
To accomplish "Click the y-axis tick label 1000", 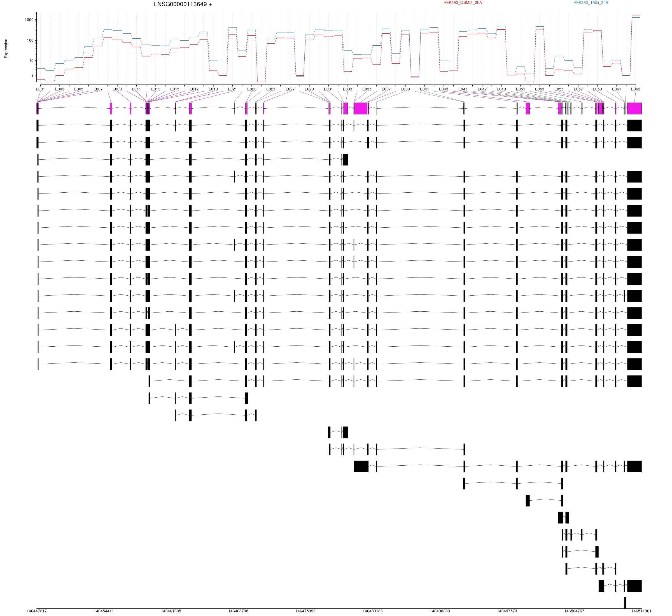I will pyautogui.click(x=29, y=20).
